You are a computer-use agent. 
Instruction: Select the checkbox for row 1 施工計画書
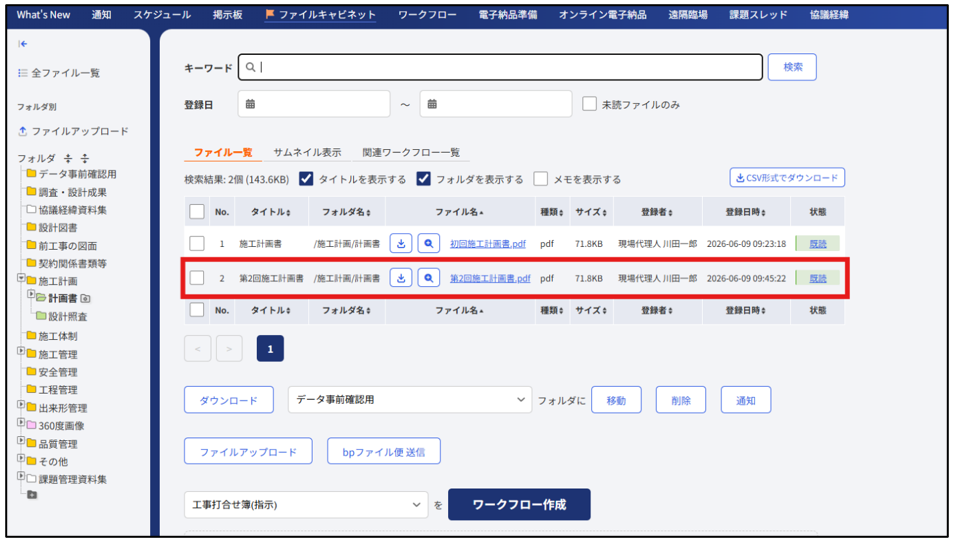[197, 244]
